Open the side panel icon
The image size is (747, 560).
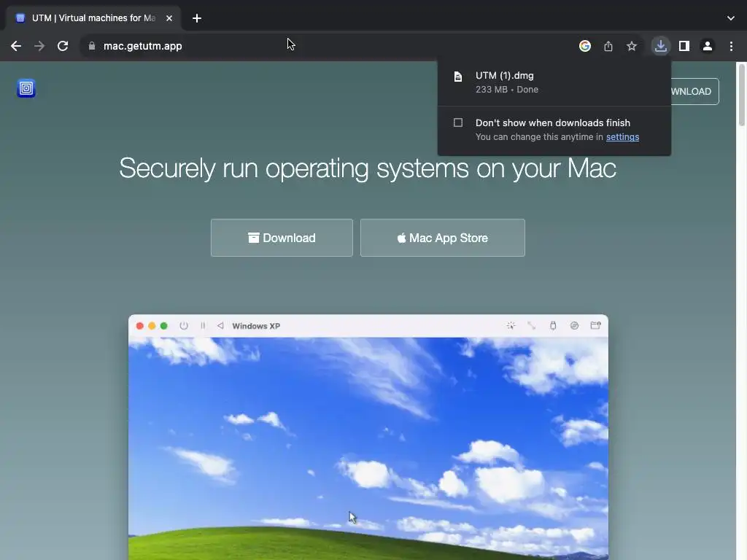coord(684,46)
